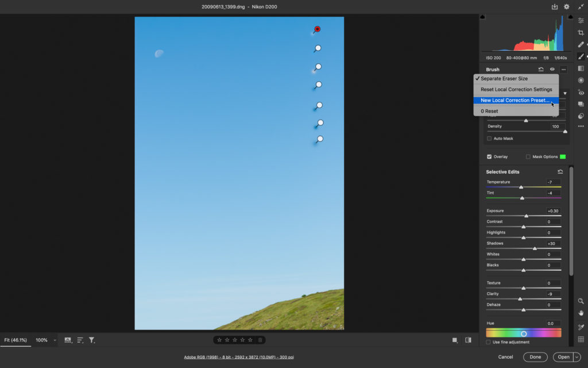This screenshot has height=368, width=588.
Task: Select the Crop tool in right toolbar
Action: [581, 33]
